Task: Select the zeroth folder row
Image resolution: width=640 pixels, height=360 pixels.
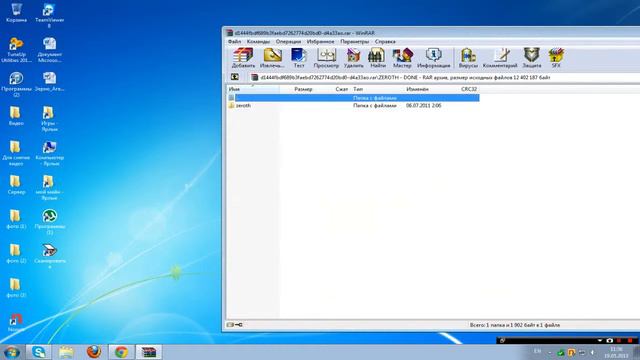Action: (353, 105)
